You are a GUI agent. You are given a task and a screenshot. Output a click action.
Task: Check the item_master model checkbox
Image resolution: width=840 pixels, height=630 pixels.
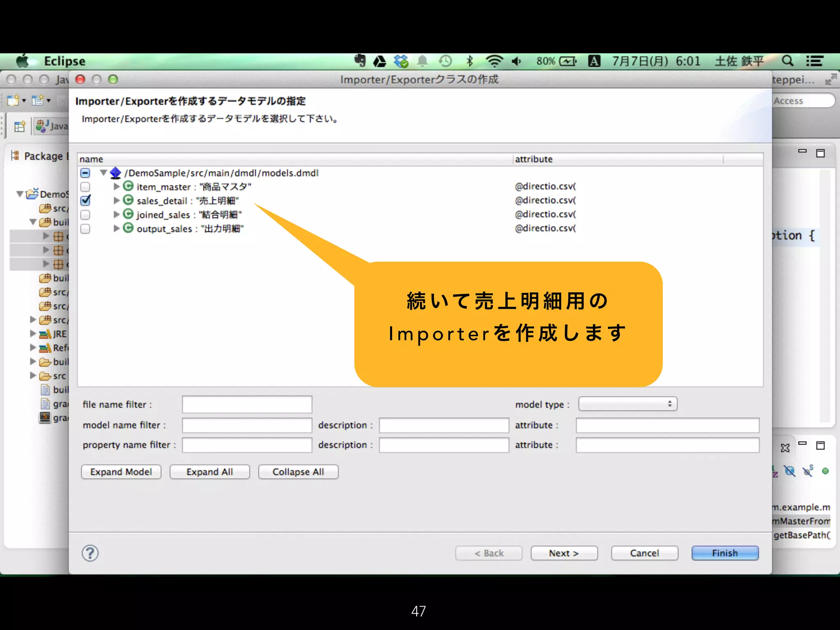point(85,187)
